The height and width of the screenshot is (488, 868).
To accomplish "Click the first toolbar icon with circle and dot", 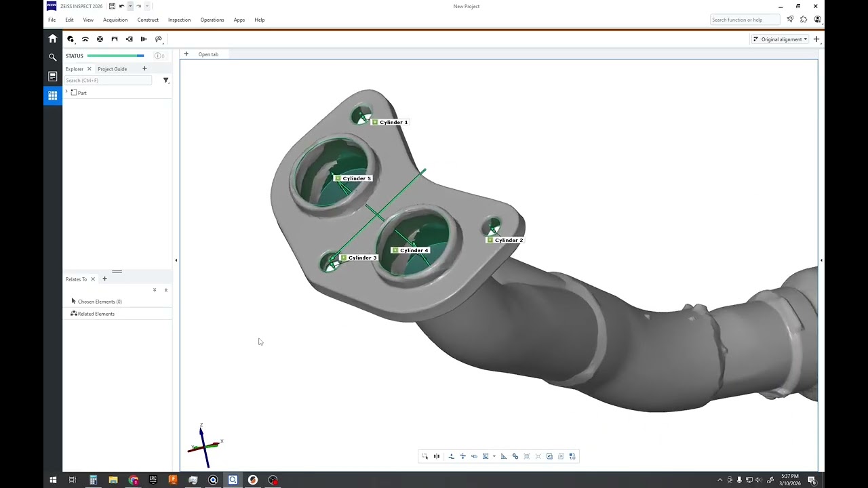I will 71,39.
